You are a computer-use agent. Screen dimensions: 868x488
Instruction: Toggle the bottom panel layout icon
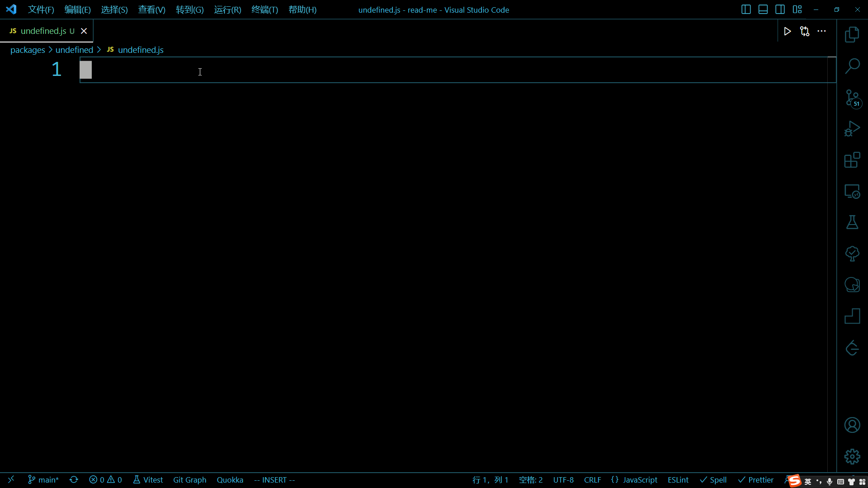coord(763,9)
